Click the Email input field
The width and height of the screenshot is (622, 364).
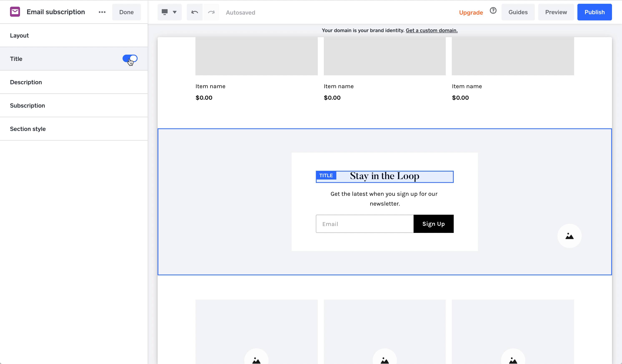pyautogui.click(x=365, y=224)
